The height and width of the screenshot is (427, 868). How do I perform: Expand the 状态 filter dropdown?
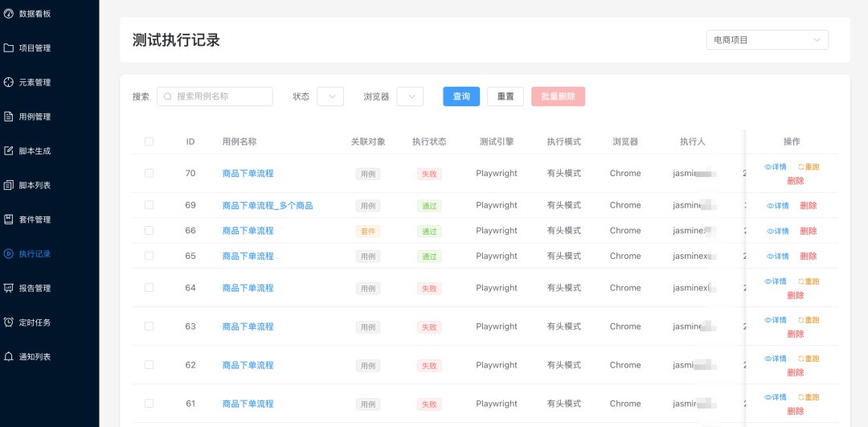[330, 96]
